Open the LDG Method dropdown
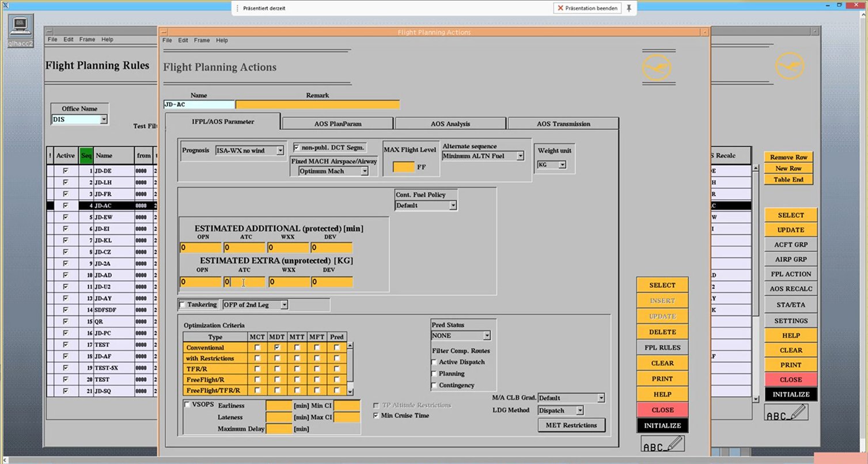 [561, 410]
